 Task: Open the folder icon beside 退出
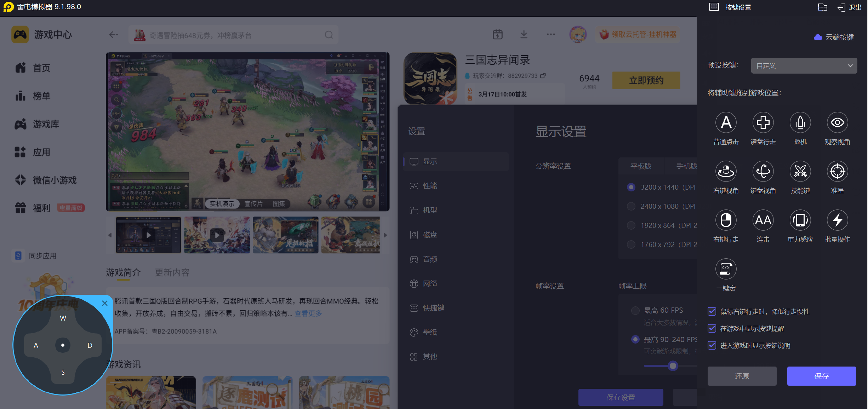point(822,7)
